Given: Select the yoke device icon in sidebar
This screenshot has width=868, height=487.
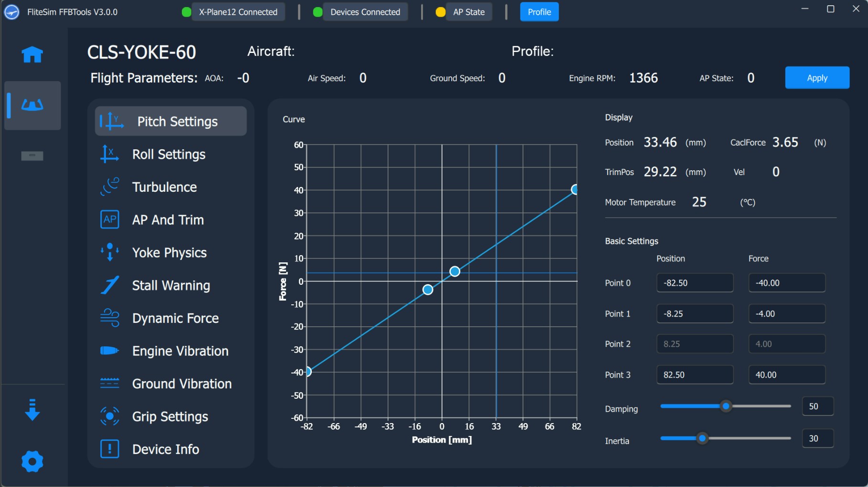Looking at the screenshot, I should (32, 105).
